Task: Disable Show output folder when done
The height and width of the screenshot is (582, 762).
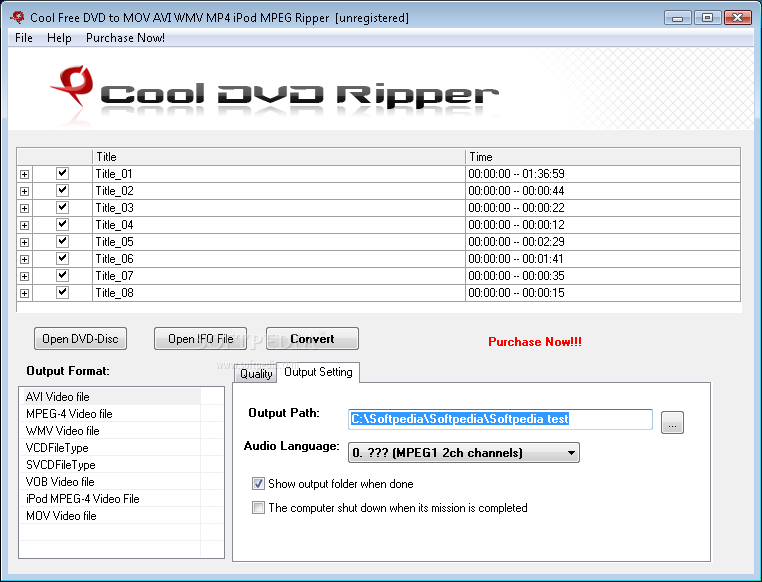Action: [258, 483]
